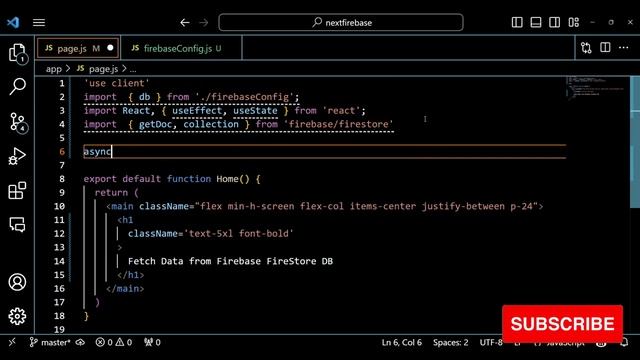This screenshot has height=360, width=640.
Task: Open changes with the compare icon
Action: point(586,48)
